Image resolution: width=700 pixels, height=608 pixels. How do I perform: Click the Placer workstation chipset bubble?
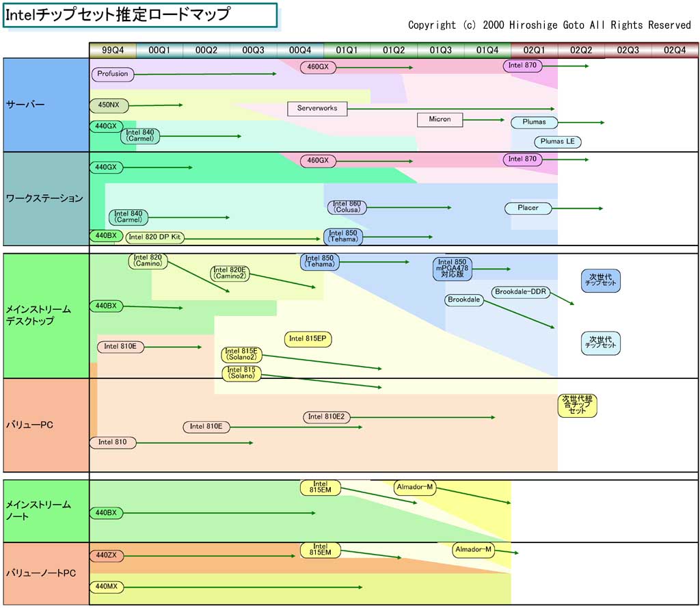pyautogui.click(x=528, y=207)
